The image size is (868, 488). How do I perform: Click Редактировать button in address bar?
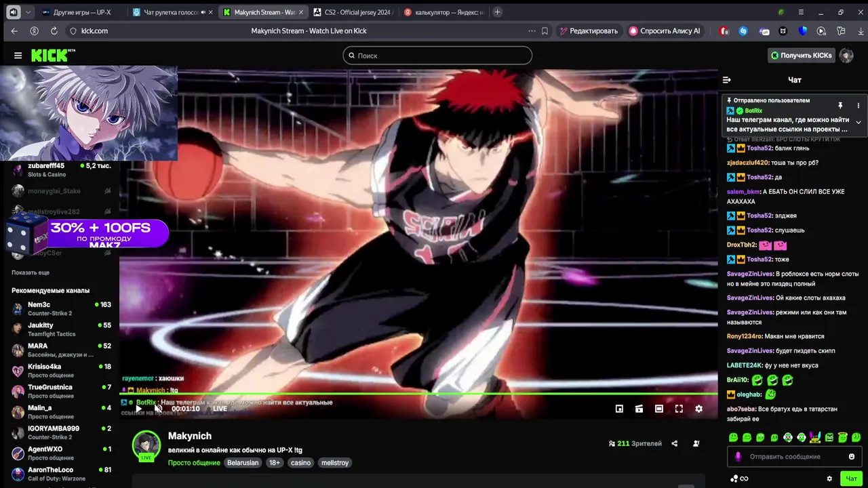pos(588,31)
